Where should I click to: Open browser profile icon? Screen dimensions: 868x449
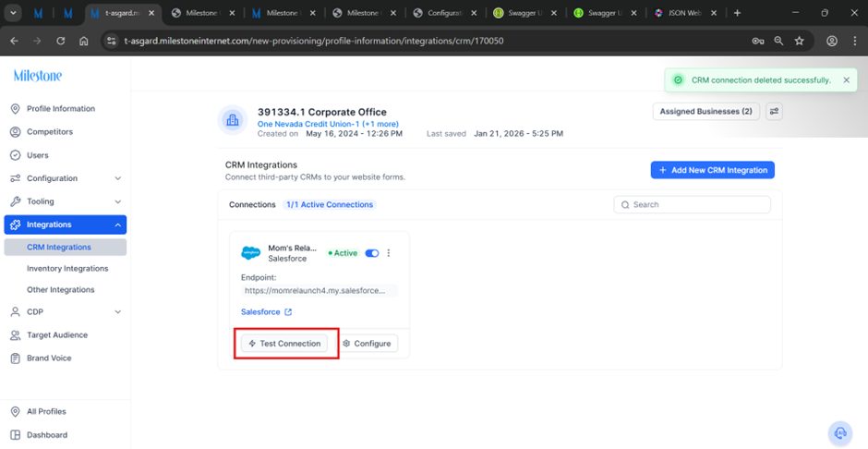tap(831, 41)
